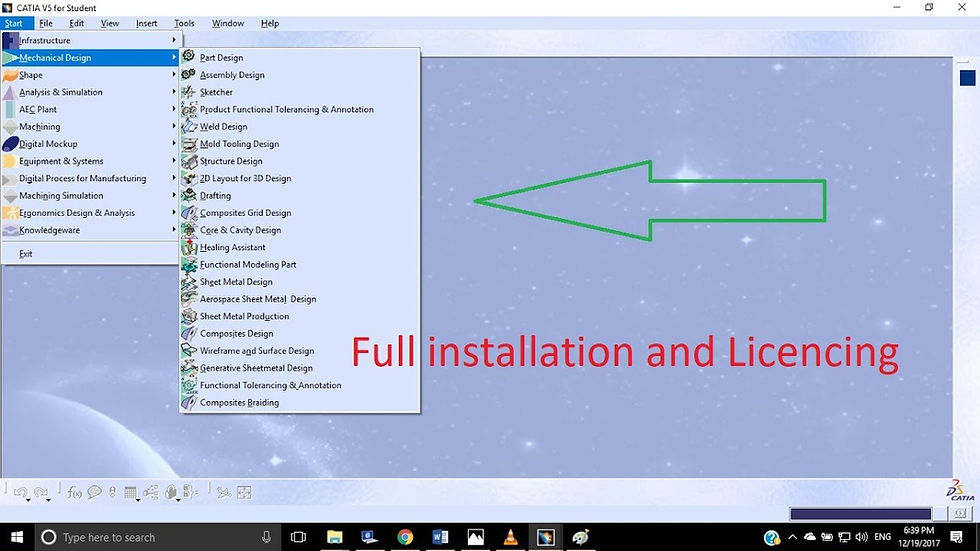Select Aerospace Sheet Metal Design
The width and height of the screenshot is (980, 551).
[x=299, y=299]
